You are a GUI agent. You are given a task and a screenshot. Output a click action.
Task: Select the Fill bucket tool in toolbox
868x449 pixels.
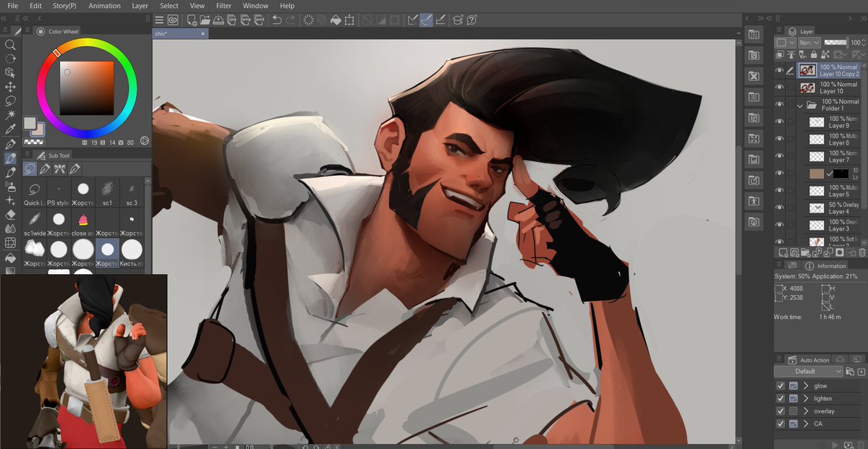pyautogui.click(x=10, y=257)
